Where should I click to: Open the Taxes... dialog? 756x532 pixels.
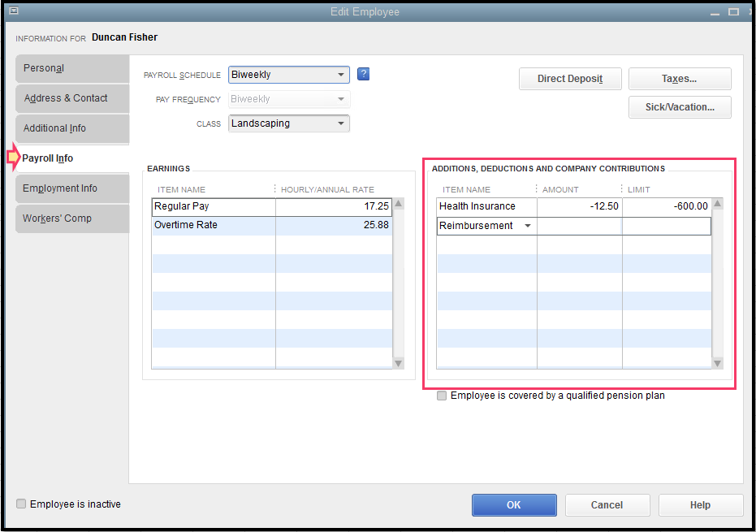coord(680,79)
